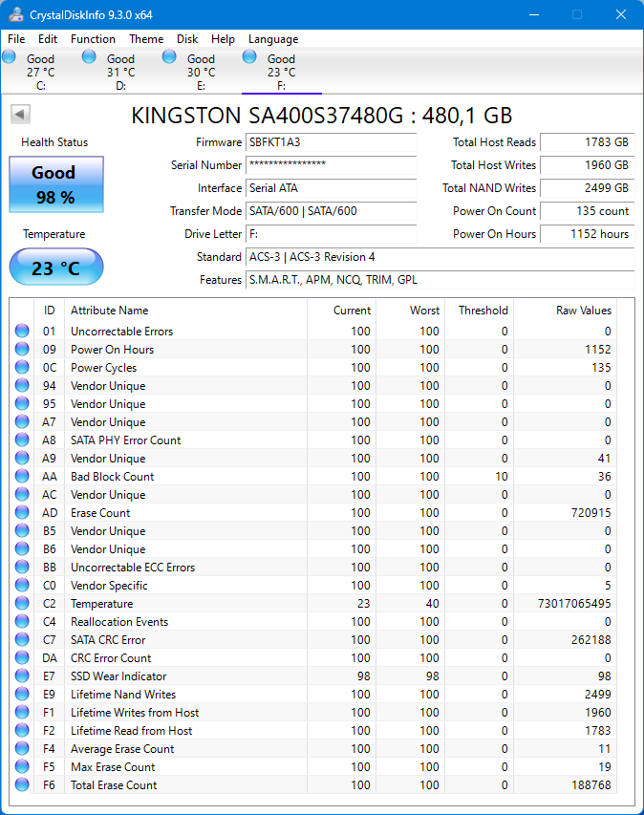
Task: Click status icon of Uncorrectable ECC Errors row
Action: coord(22,568)
